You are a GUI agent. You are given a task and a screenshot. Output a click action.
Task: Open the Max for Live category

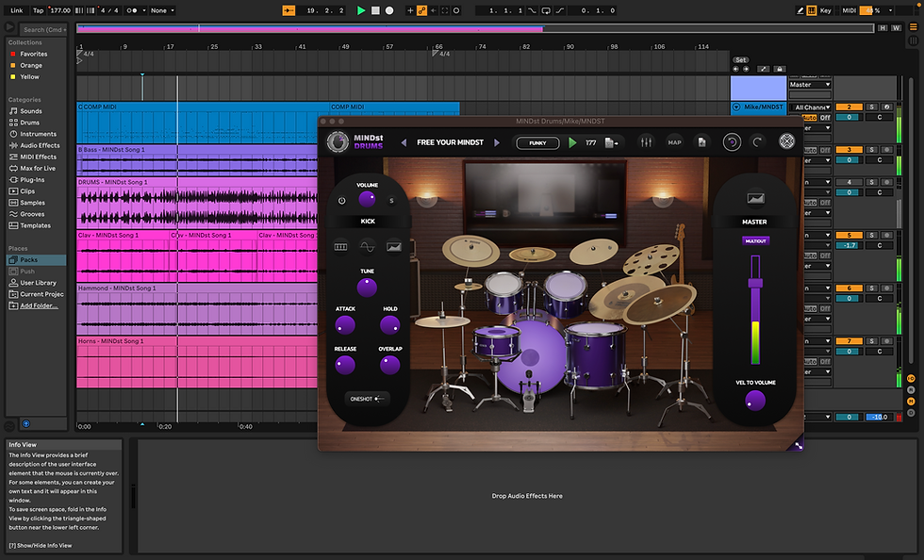(x=38, y=168)
